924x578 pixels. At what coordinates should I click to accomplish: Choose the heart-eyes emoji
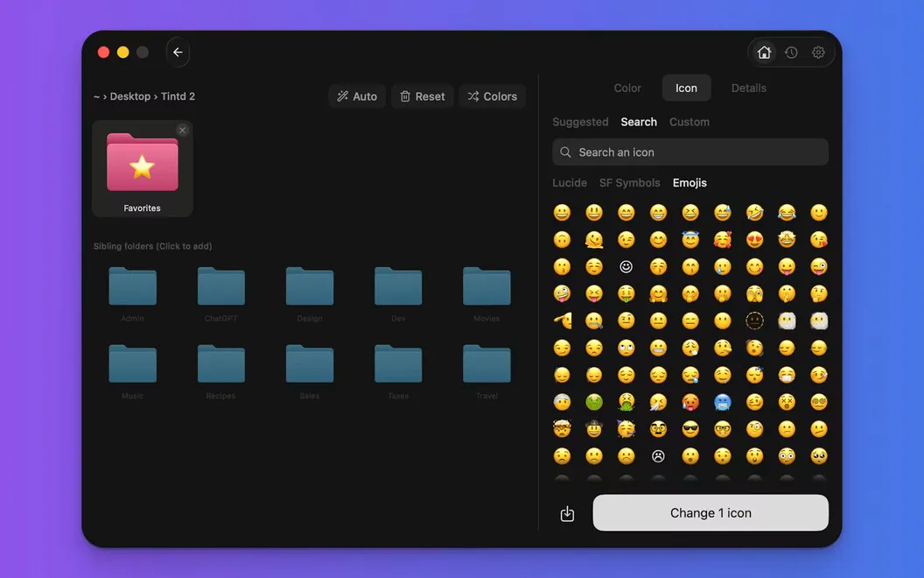(754, 239)
